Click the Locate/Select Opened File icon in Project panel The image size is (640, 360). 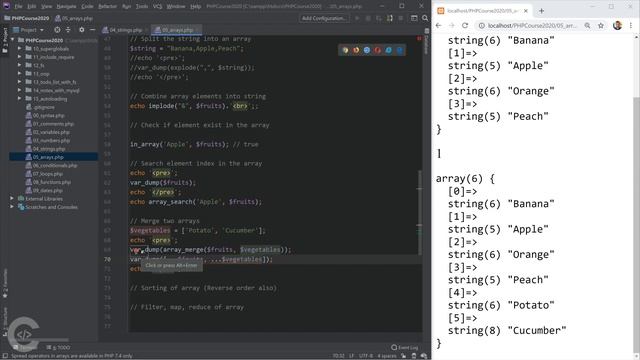(57, 30)
